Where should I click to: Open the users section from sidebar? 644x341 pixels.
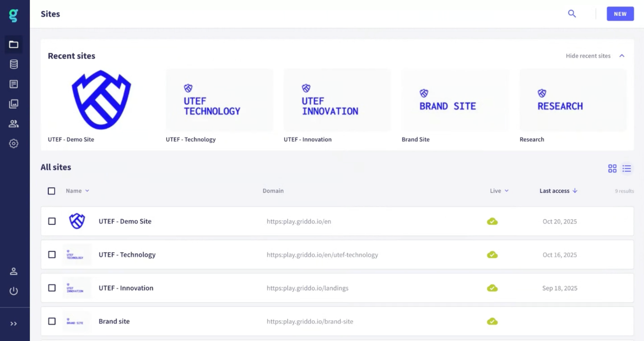coord(14,124)
